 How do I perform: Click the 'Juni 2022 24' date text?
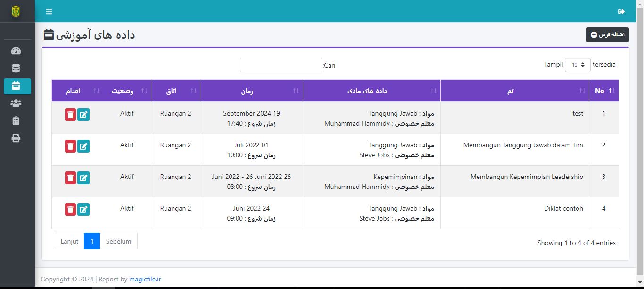click(x=251, y=208)
